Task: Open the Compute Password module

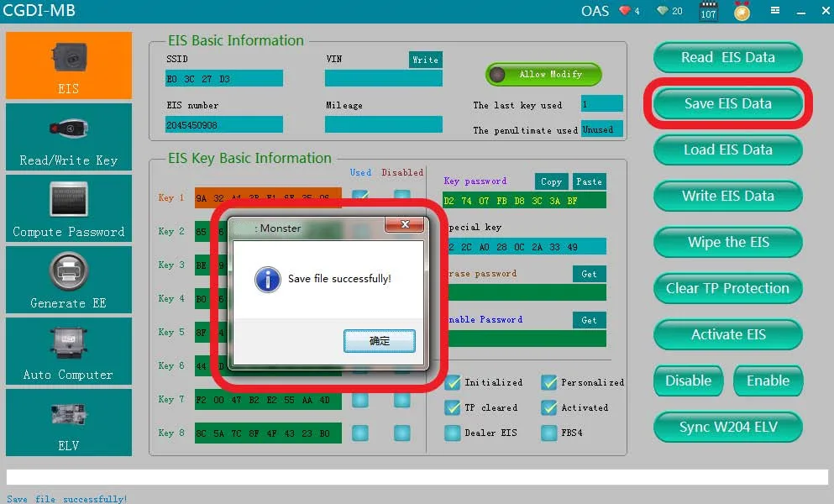Action: coord(69,208)
